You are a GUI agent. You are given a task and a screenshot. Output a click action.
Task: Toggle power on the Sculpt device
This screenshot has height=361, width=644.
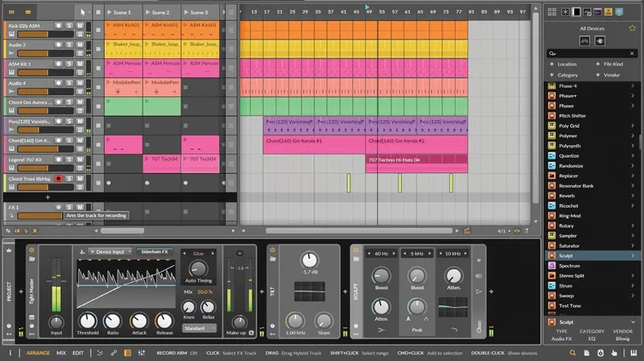pos(356,250)
